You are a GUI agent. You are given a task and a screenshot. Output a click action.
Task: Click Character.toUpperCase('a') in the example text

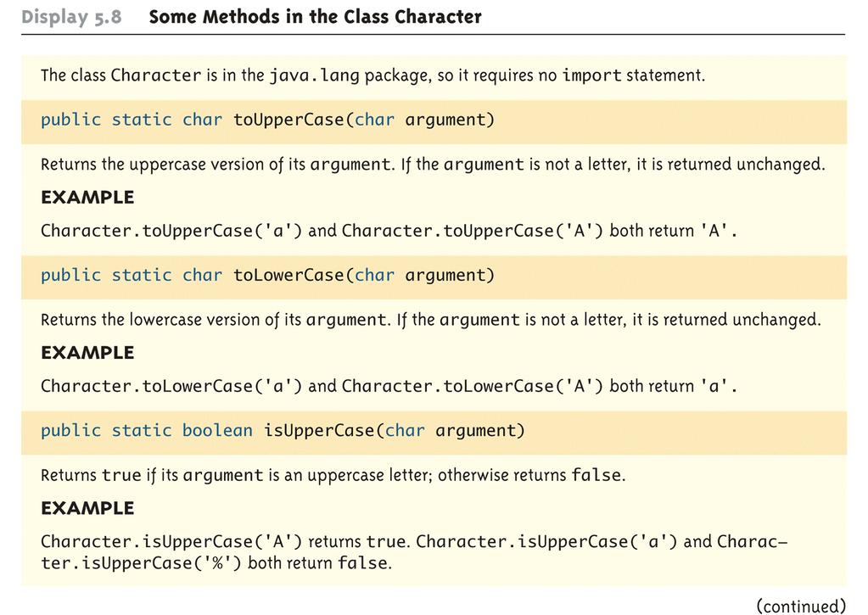pos(171,231)
